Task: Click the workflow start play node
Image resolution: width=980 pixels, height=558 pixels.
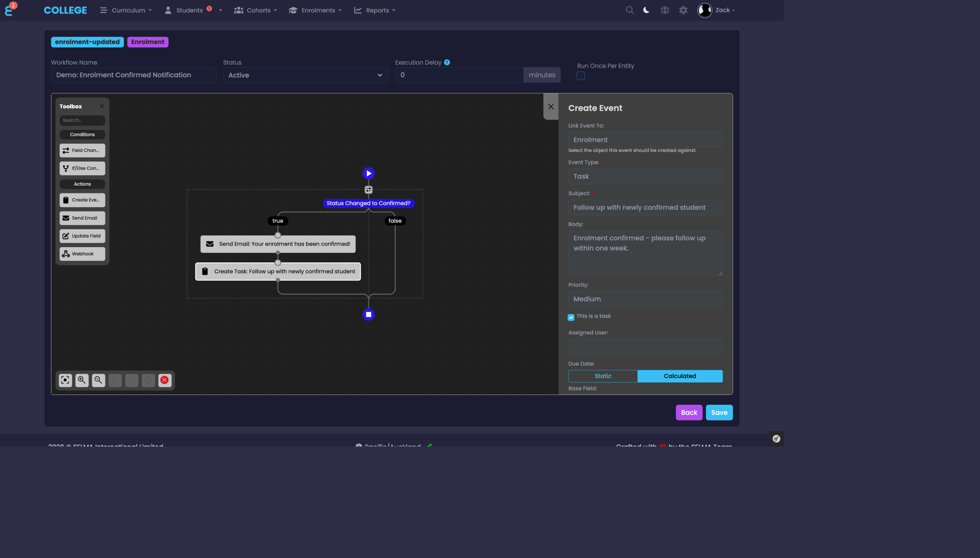Action: (x=368, y=173)
